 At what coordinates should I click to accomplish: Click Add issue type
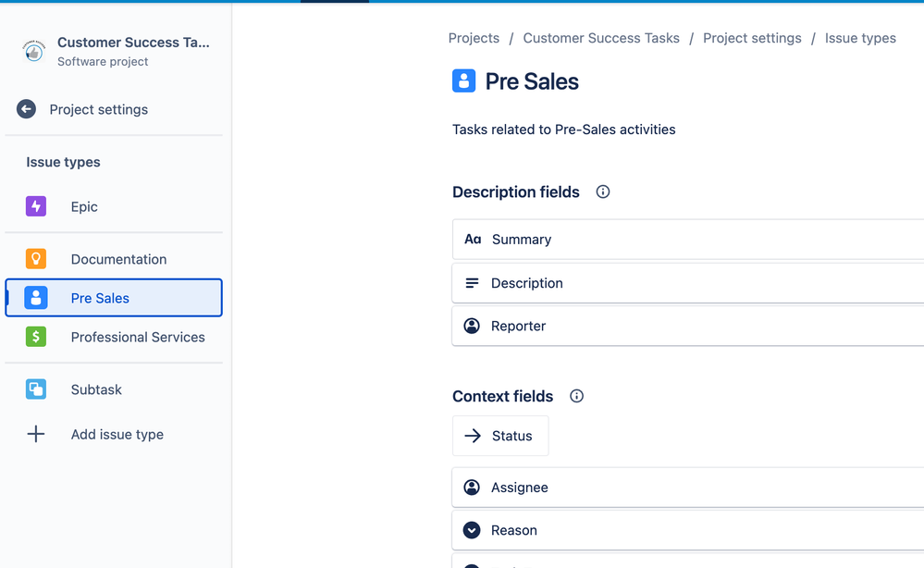[x=114, y=434]
